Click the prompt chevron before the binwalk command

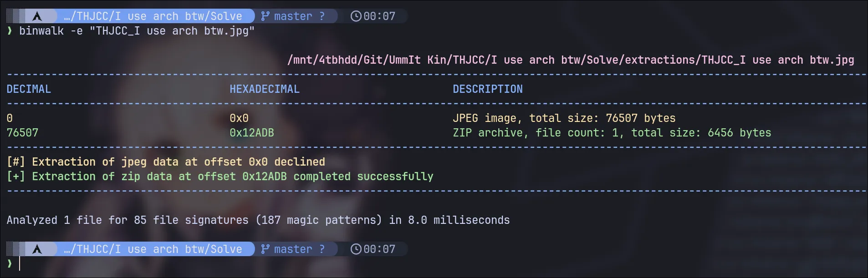pyautogui.click(x=10, y=31)
